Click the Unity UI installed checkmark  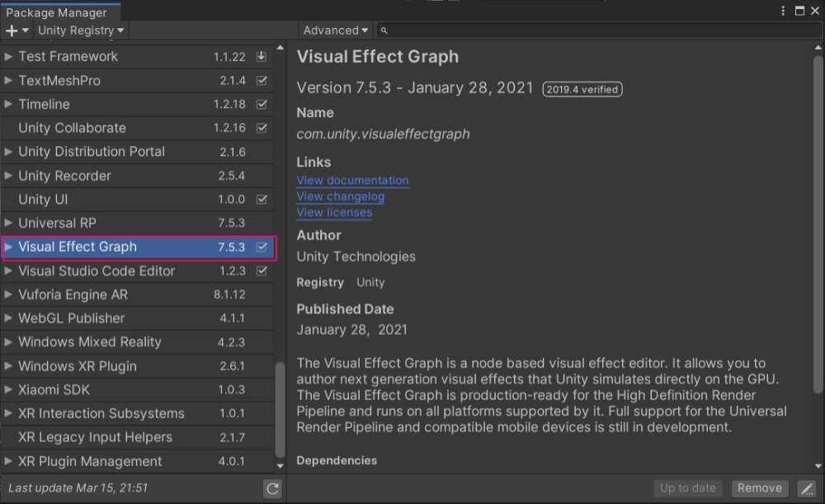(262, 200)
